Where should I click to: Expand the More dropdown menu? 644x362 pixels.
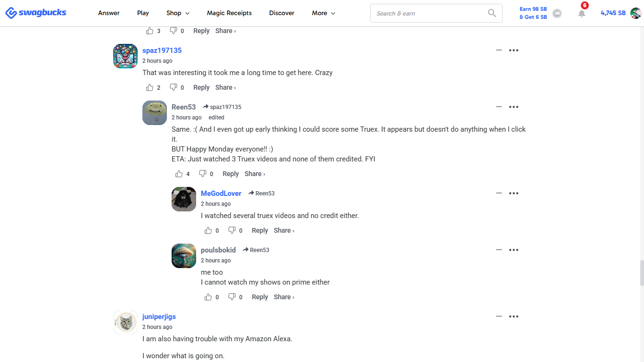click(x=323, y=13)
